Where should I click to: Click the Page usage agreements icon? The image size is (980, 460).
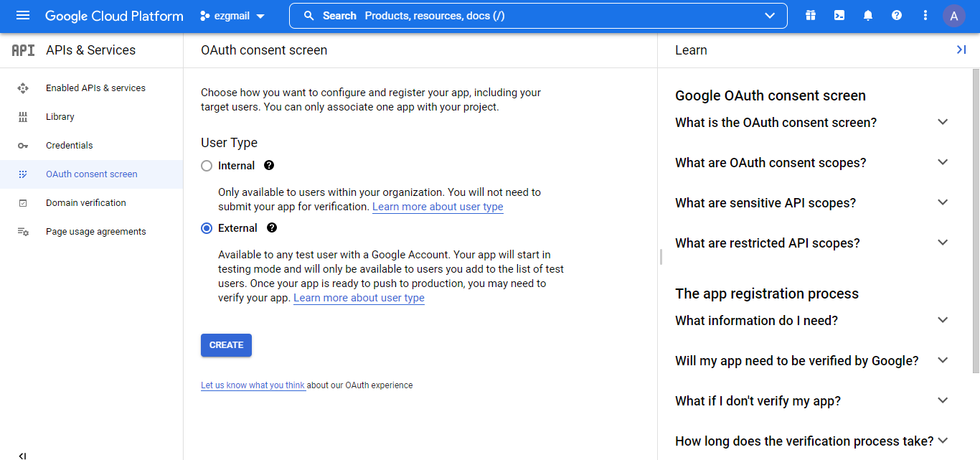[x=23, y=232]
